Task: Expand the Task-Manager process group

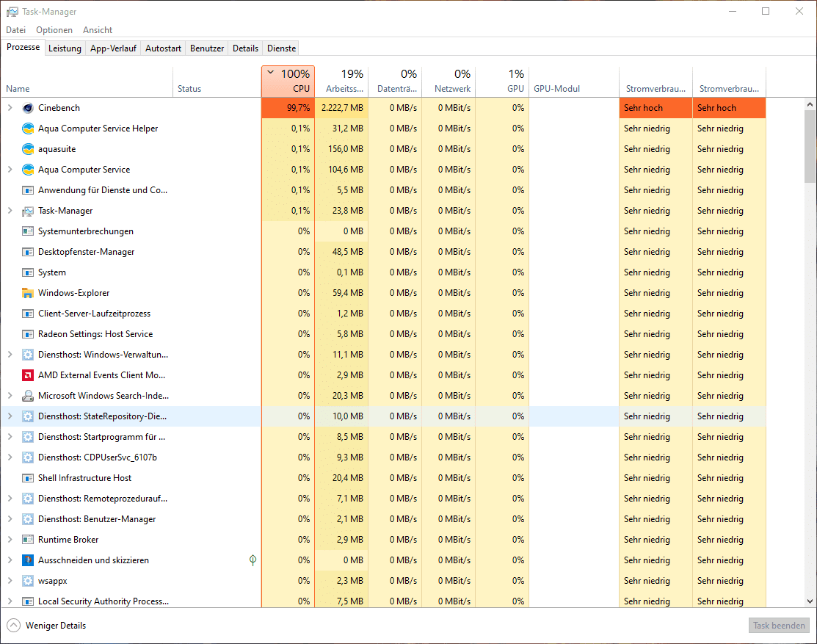Action: coord(10,211)
